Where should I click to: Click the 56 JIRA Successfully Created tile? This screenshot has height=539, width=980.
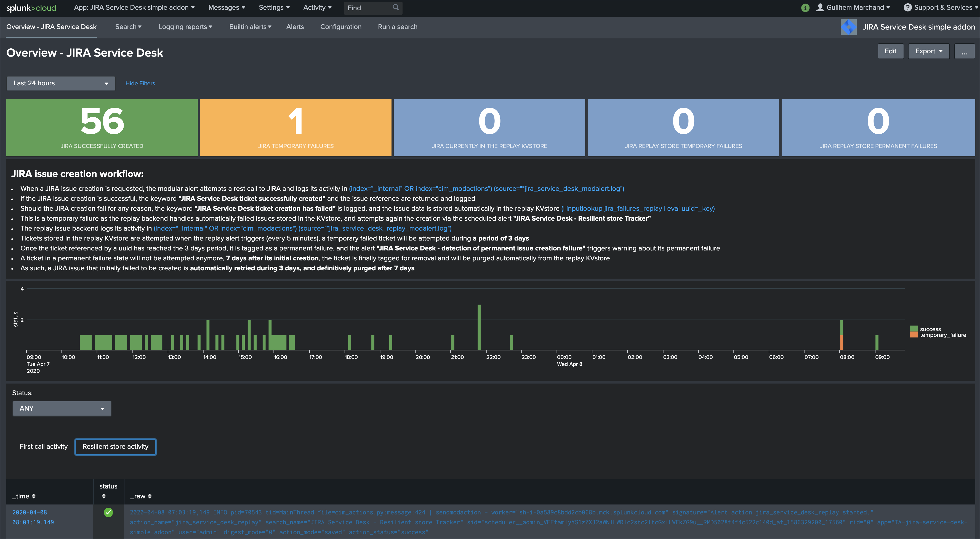click(x=102, y=128)
